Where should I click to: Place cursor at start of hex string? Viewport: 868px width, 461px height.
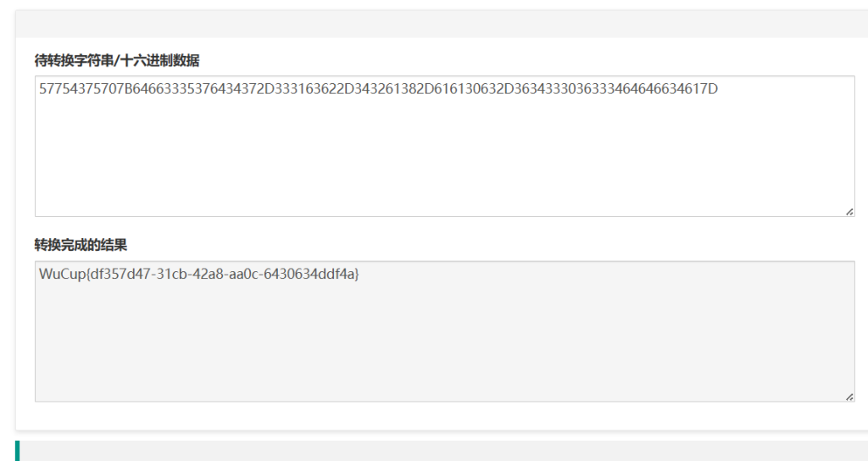pos(39,88)
